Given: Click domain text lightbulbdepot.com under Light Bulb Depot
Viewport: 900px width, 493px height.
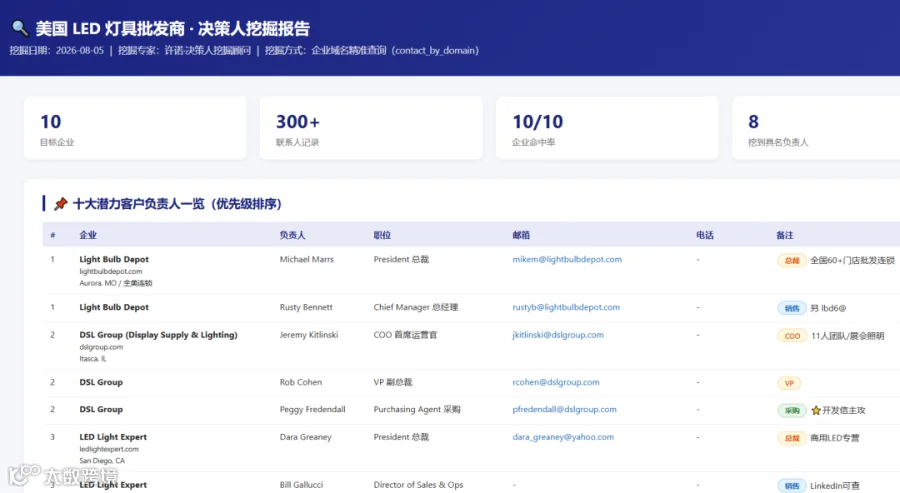Looking at the screenshot, I should [111, 271].
